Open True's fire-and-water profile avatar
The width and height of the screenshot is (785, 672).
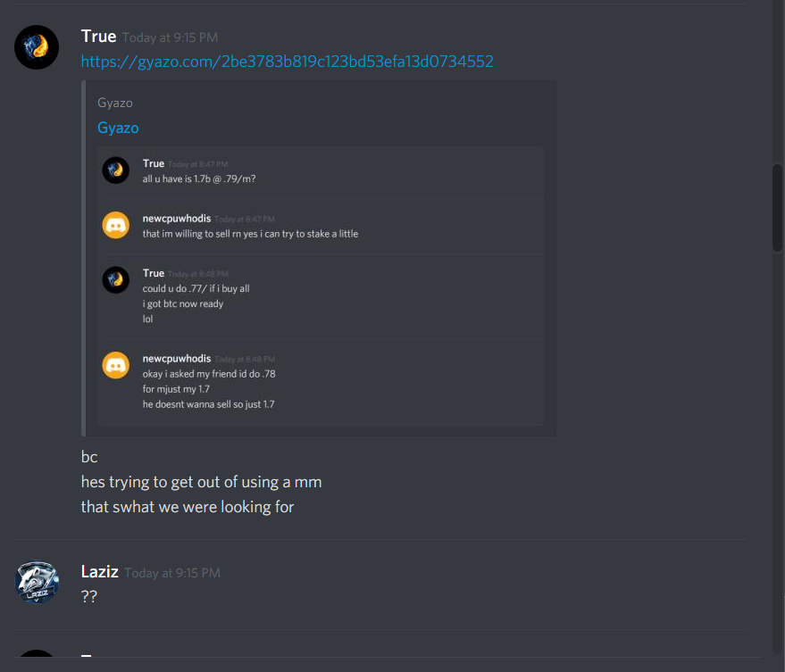click(37, 47)
